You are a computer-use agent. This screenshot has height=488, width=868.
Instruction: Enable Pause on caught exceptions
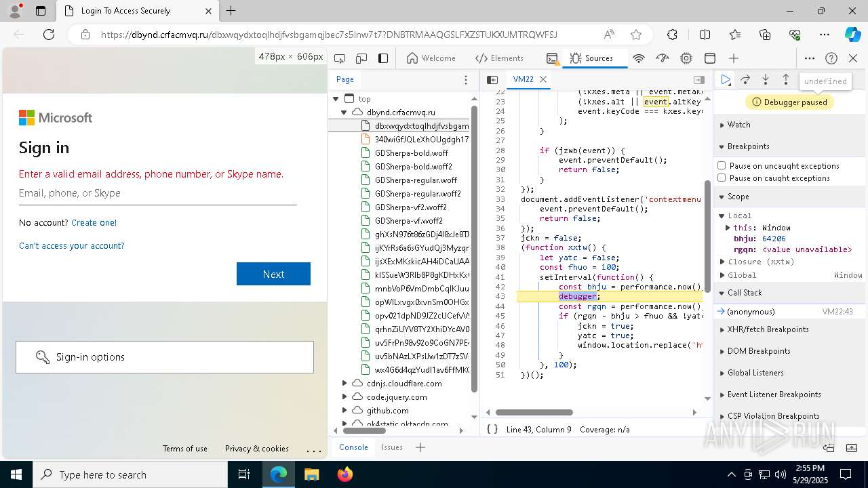pyautogui.click(x=722, y=178)
